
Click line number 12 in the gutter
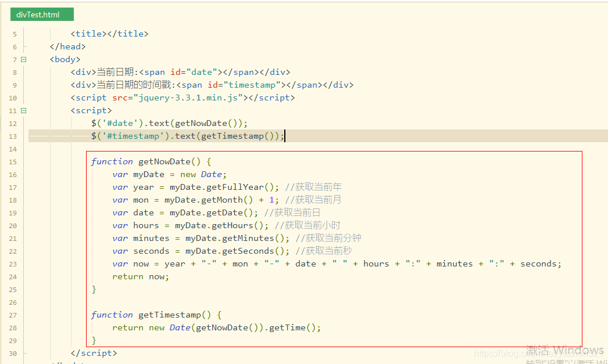pyautogui.click(x=13, y=124)
